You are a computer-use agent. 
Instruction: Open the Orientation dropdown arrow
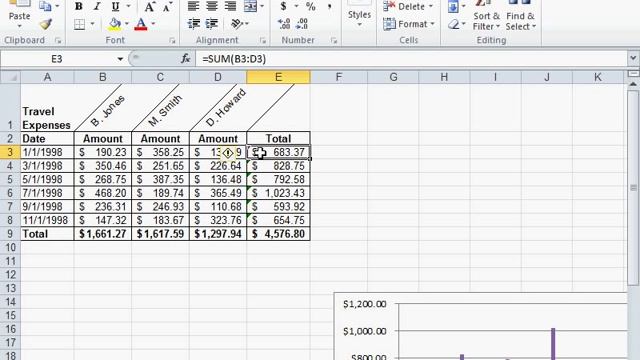click(247, 24)
